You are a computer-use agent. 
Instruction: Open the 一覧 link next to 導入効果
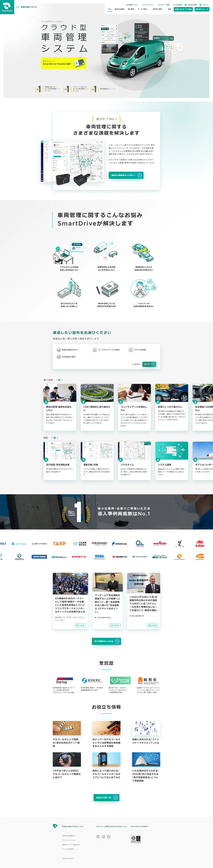point(59,380)
